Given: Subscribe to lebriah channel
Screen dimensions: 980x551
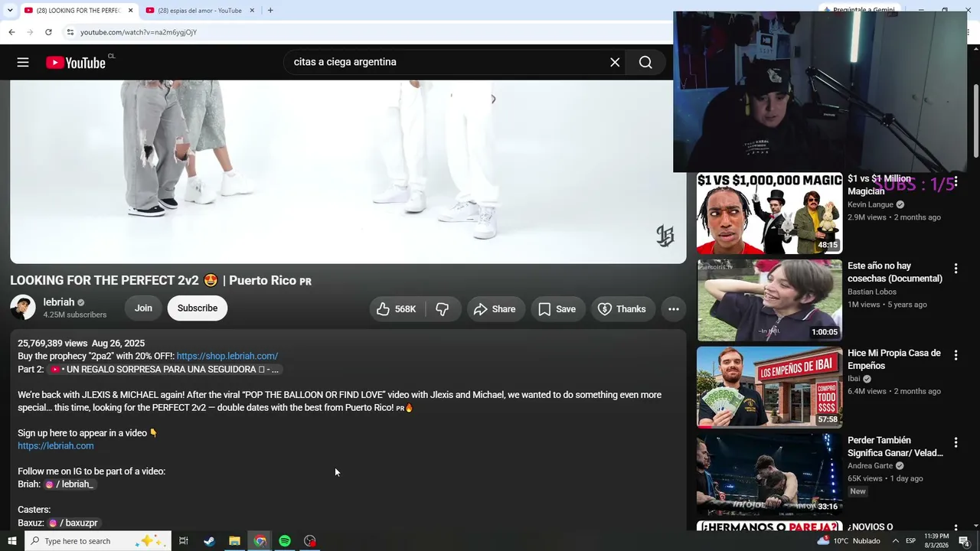Looking at the screenshot, I should click(x=198, y=308).
